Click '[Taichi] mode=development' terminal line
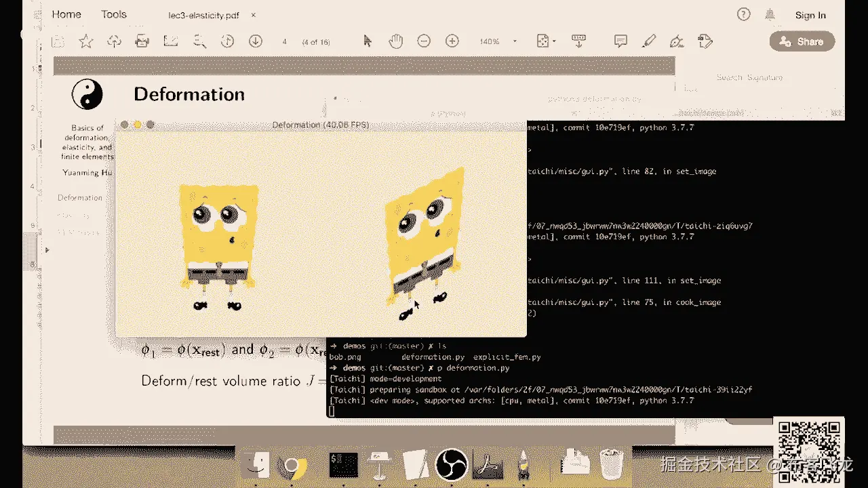This screenshot has height=488, width=868. [x=385, y=379]
